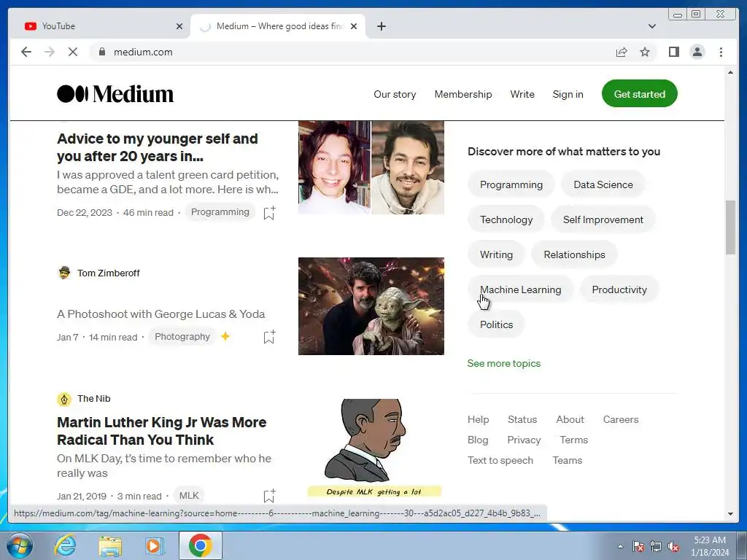The image size is (747, 560).
Task: Select the Data Science topic
Action: (x=603, y=184)
